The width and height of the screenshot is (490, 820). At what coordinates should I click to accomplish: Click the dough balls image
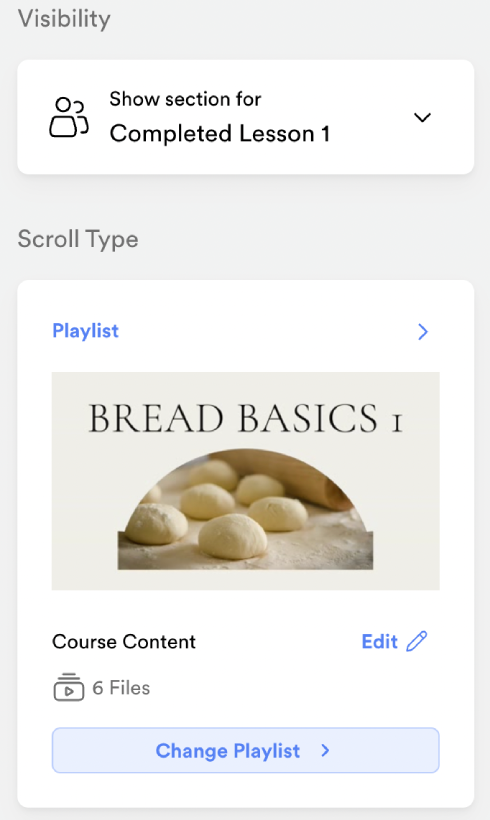coord(245,509)
